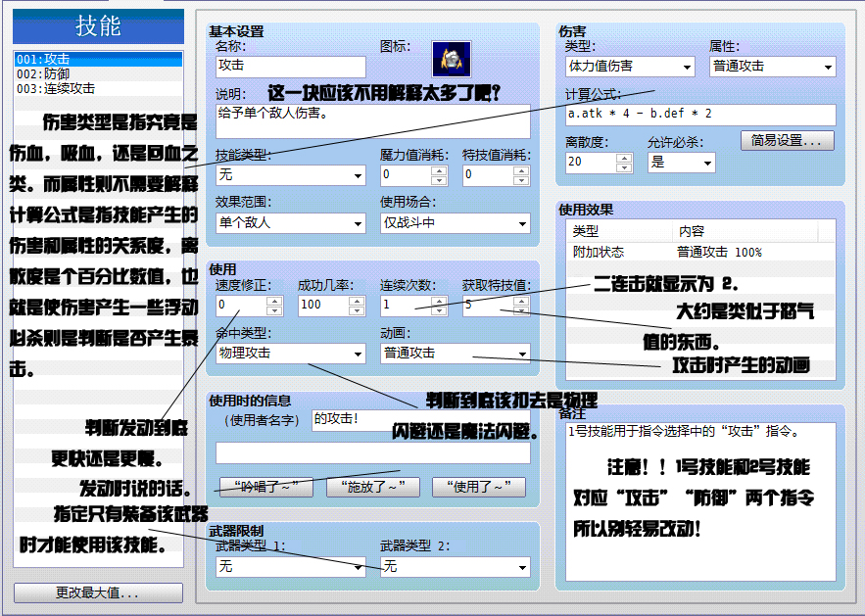Screen dimensions: 865x616
Task: Increase 速度修正 with the up arrow
Action: pos(274,301)
